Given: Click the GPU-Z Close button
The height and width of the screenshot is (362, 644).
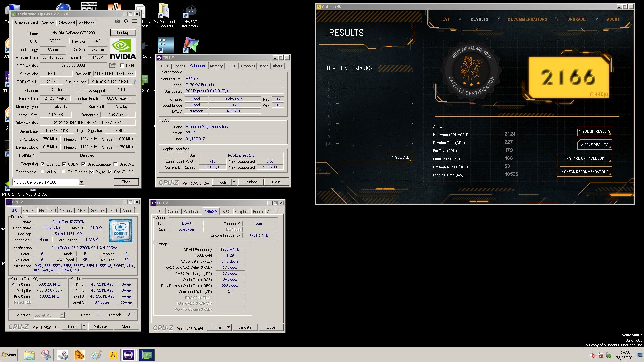Looking at the screenshot, I should click(126, 182).
